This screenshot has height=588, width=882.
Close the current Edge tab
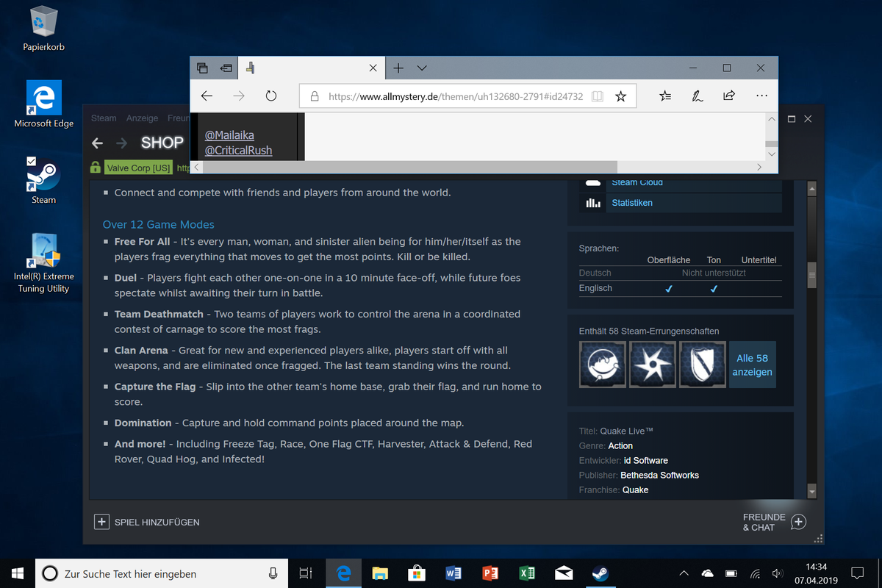click(373, 68)
